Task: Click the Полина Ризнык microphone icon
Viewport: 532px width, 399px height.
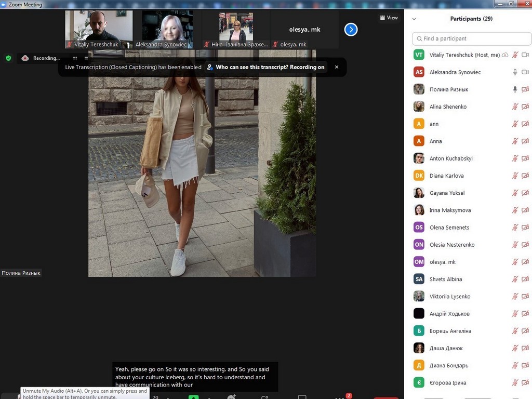Action: pos(515,89)
